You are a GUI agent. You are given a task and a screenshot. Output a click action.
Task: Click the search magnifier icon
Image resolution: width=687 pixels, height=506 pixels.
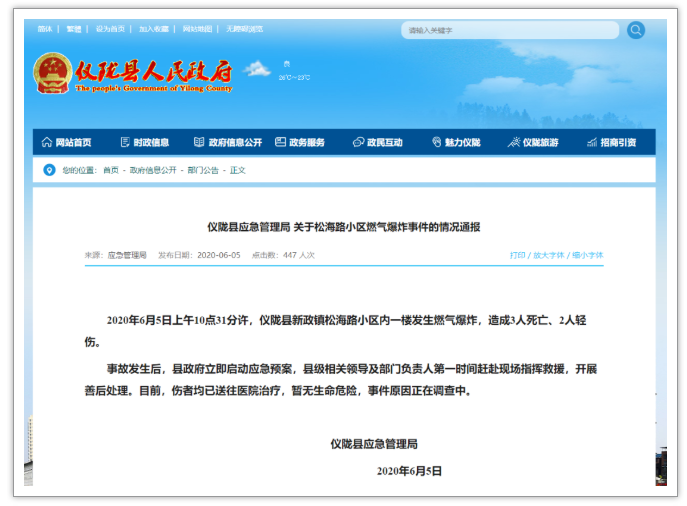pos(636,30)
